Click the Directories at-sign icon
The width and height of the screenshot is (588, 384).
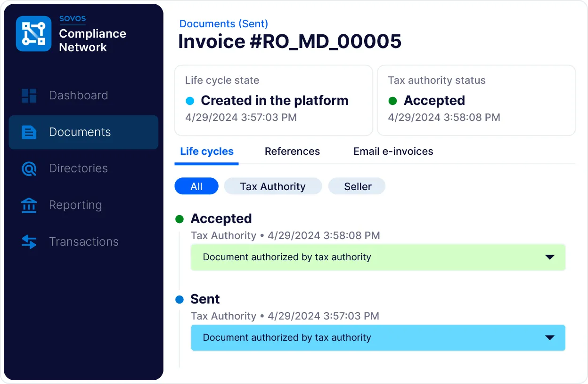pos(29,168)
